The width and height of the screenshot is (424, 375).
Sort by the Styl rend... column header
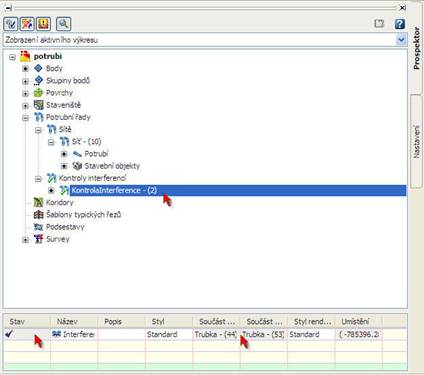click(x=311, y=322)
